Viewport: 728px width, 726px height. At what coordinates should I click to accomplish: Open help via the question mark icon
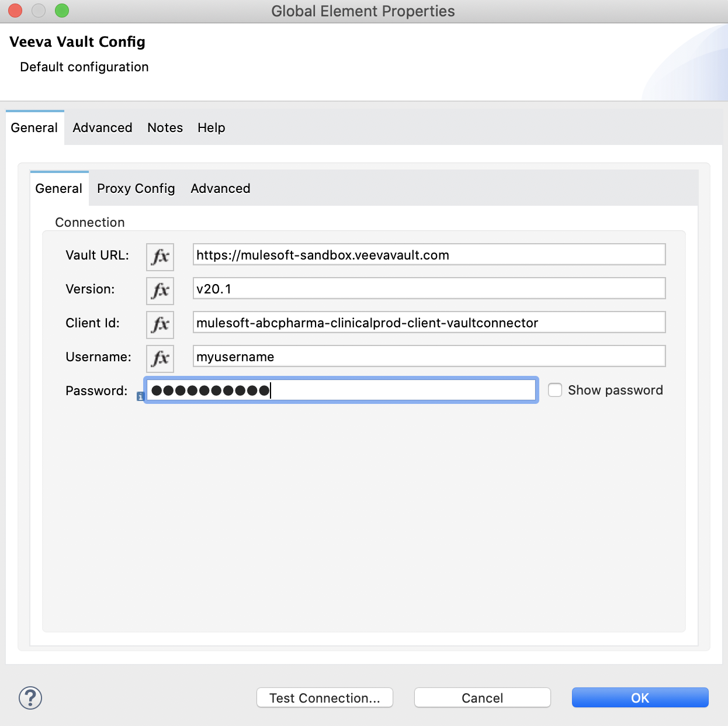tap(30, 697)
